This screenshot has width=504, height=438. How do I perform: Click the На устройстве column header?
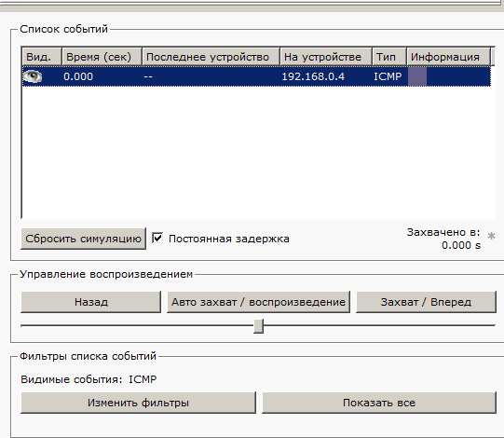(x=326, y=57)
